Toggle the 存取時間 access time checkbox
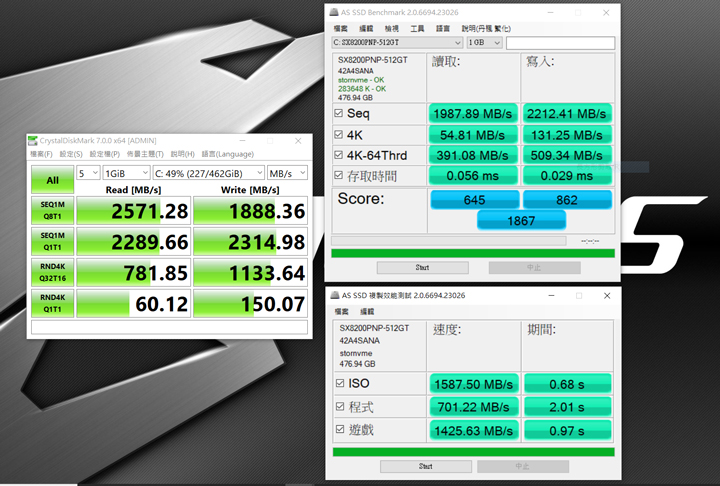 tap(338, 175)
